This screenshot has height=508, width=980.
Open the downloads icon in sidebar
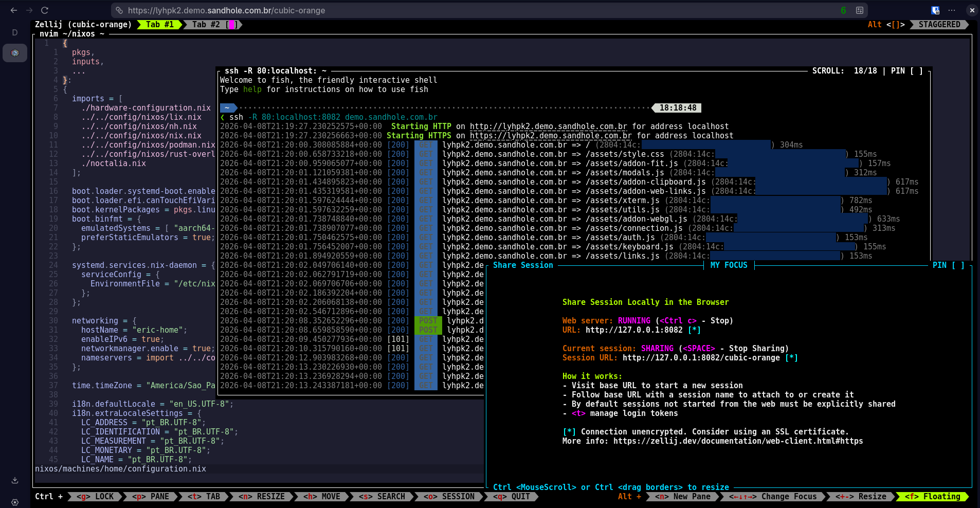coord(15,480)
